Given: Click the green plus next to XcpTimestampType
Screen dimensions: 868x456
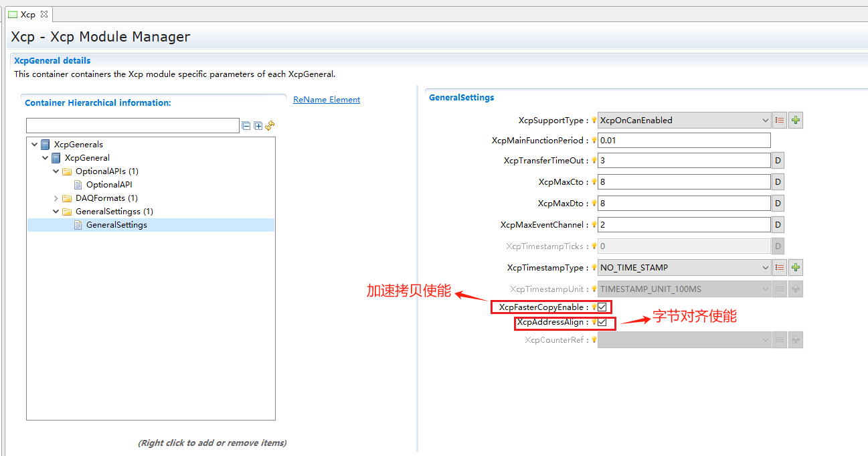Looking at the screenshot, I should coord(796,267).
